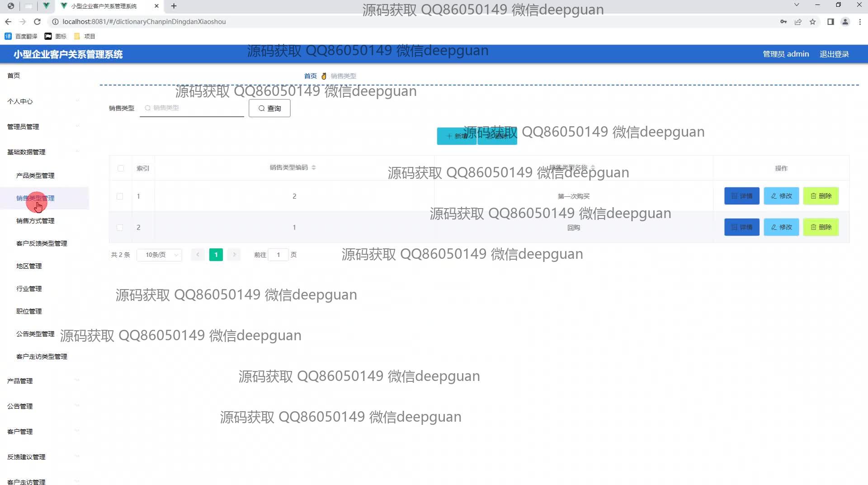The height and width of the screenshot is (485, 868).
Task: Bookmark this page with the star icon
Action: [x=812, y=22]
